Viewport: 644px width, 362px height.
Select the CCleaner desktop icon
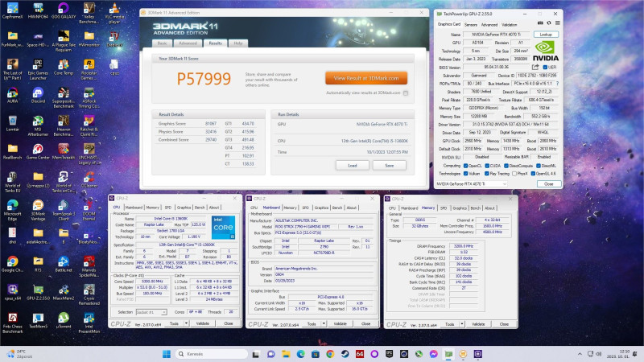coord(89,179)
